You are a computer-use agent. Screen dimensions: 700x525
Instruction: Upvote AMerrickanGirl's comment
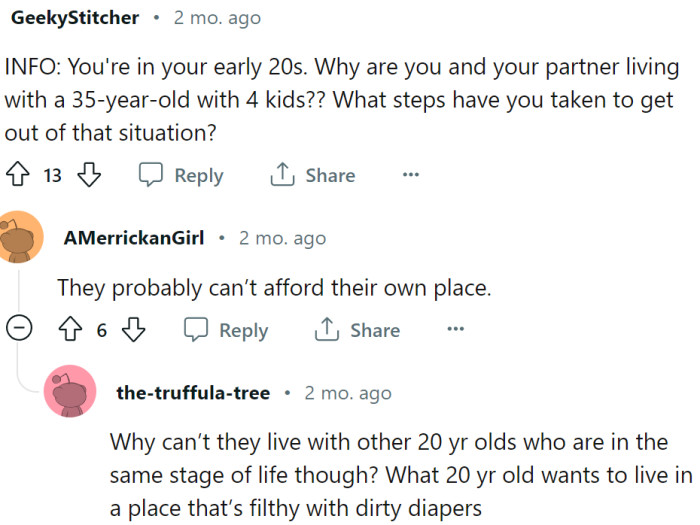point(72,330)
